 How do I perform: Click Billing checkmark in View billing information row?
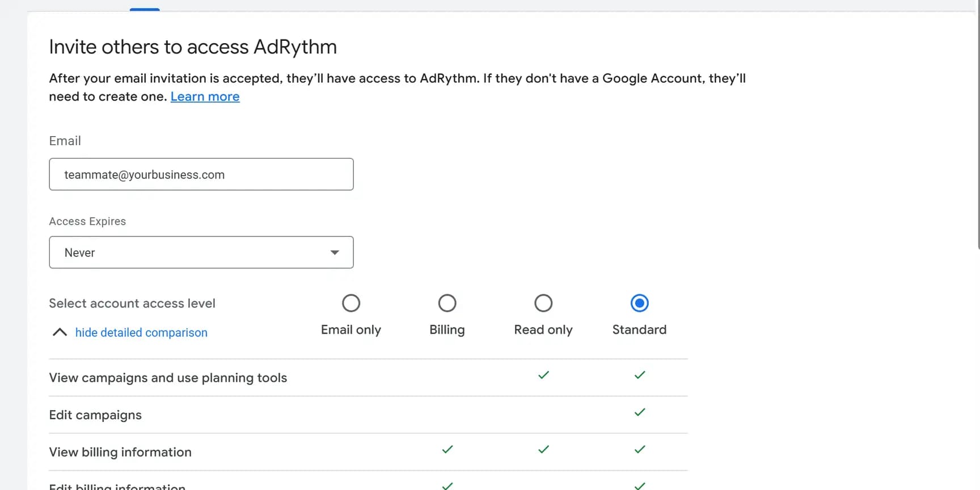(447, 449)
